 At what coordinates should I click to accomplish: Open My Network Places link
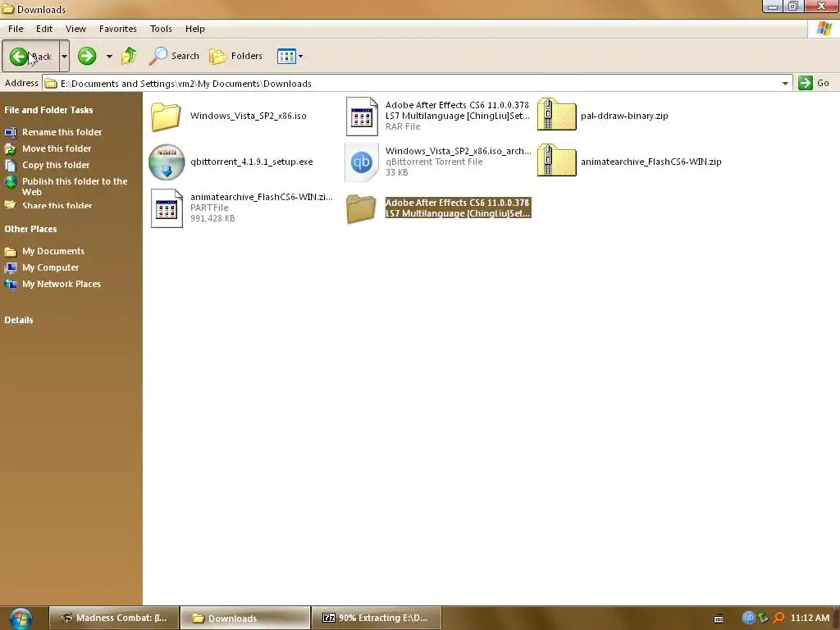pos(61,285)
